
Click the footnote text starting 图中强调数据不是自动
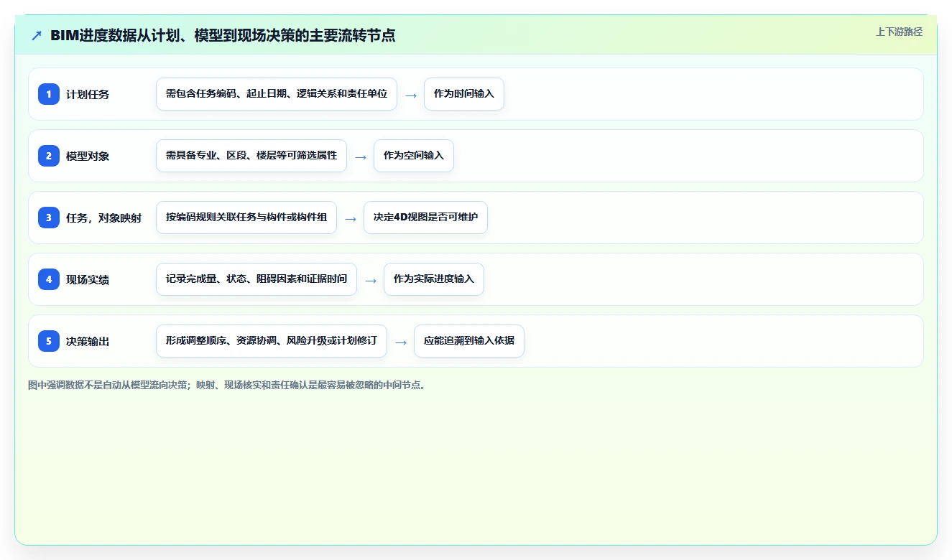click(x=228, y=385)
